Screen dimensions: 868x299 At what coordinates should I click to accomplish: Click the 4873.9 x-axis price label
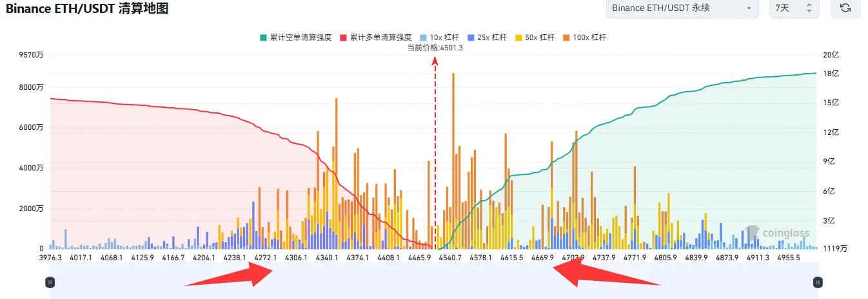[727, 258]
